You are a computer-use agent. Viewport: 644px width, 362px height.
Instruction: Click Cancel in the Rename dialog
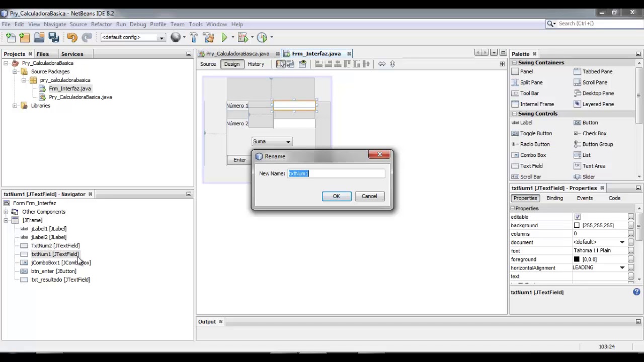tap(369, 196)
